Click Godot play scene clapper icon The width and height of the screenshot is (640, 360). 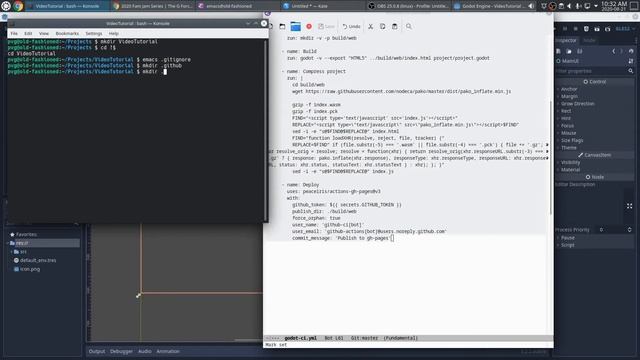597,29
